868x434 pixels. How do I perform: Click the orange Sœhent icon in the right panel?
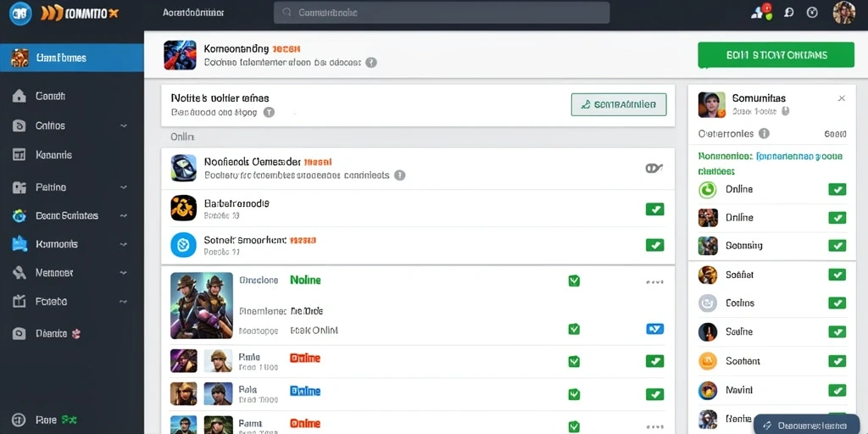pyautogui.click(x=708, y=361)
